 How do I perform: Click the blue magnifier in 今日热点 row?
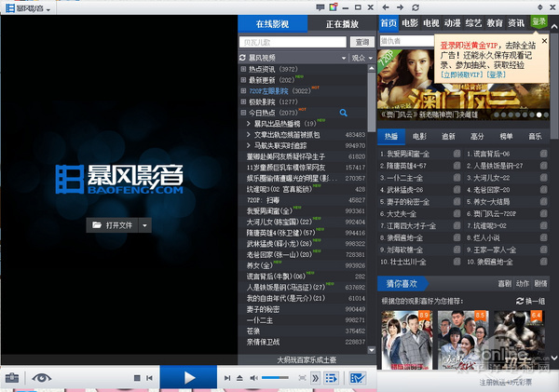[343, 113]
